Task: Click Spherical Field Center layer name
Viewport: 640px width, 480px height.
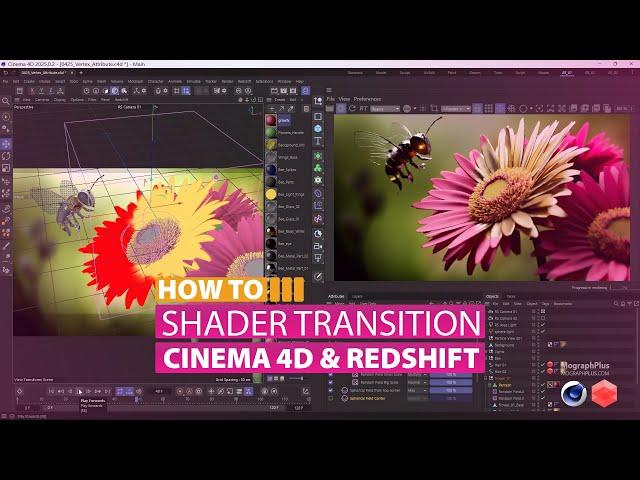Action: click(367, 398)
